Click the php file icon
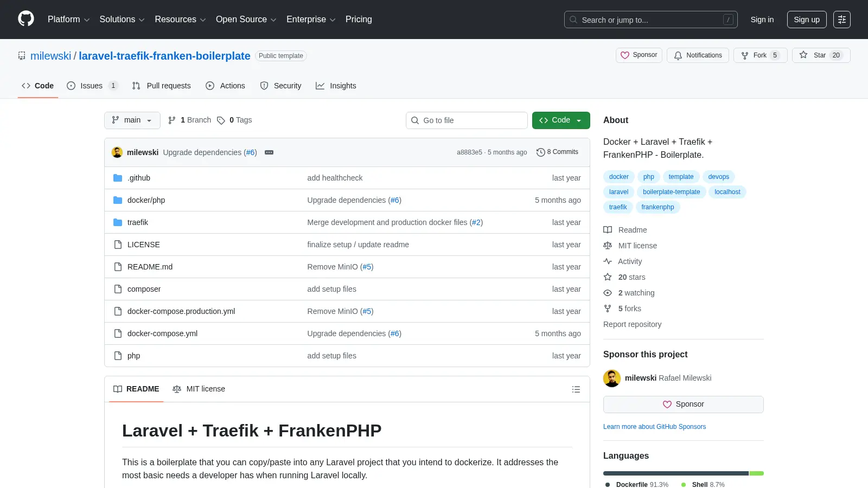Screen dimensions: 868x488 click(x=118, y=356)
